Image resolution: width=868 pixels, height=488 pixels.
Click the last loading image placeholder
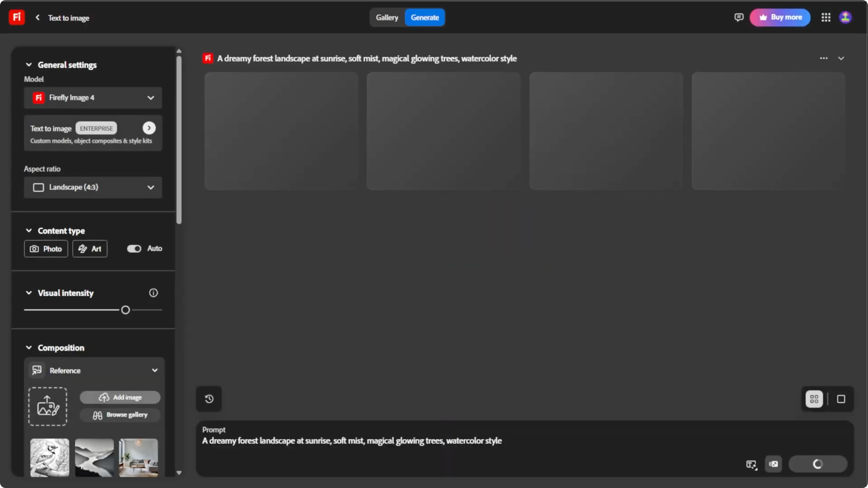[x=768, y=131]
